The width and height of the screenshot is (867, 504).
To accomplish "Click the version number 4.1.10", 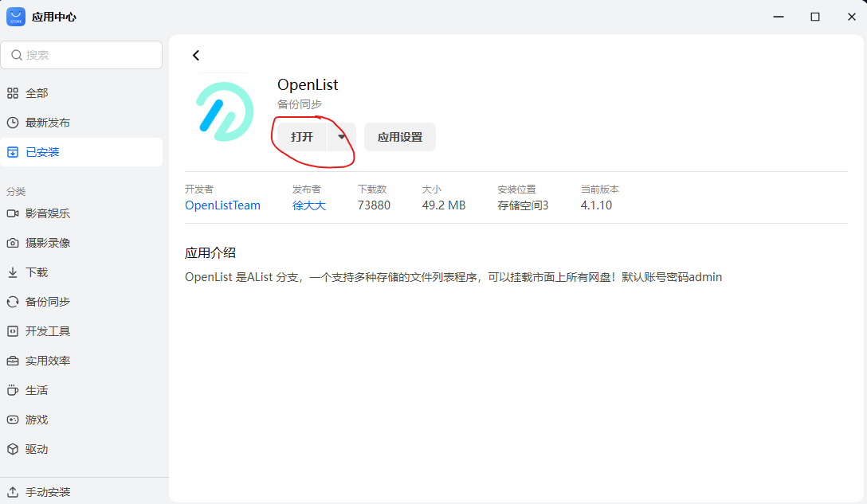I will 596,205.
